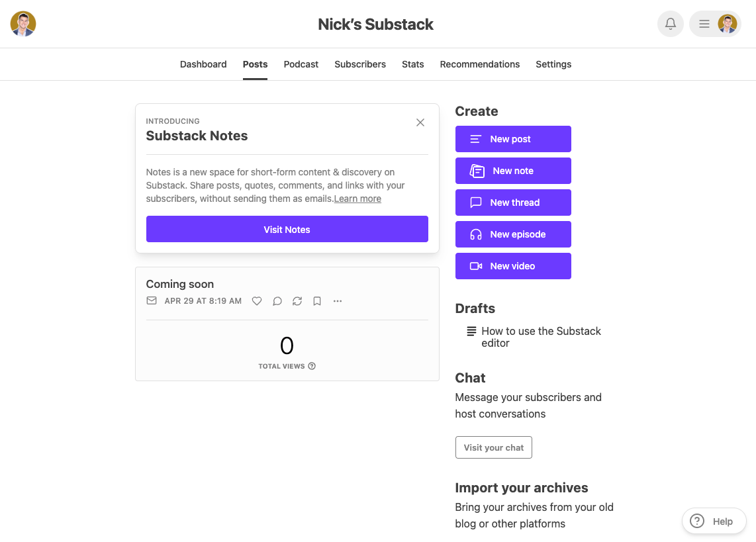Viewport: 756px width, 542px height.
Task: Open the post's three-dot options menu
Action: tap(338, 301)
